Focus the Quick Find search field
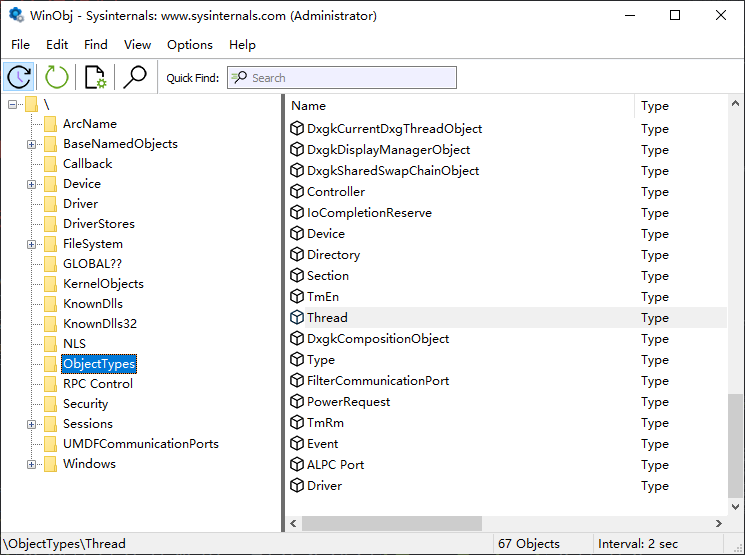745x555 pixels. click(342, 77)
